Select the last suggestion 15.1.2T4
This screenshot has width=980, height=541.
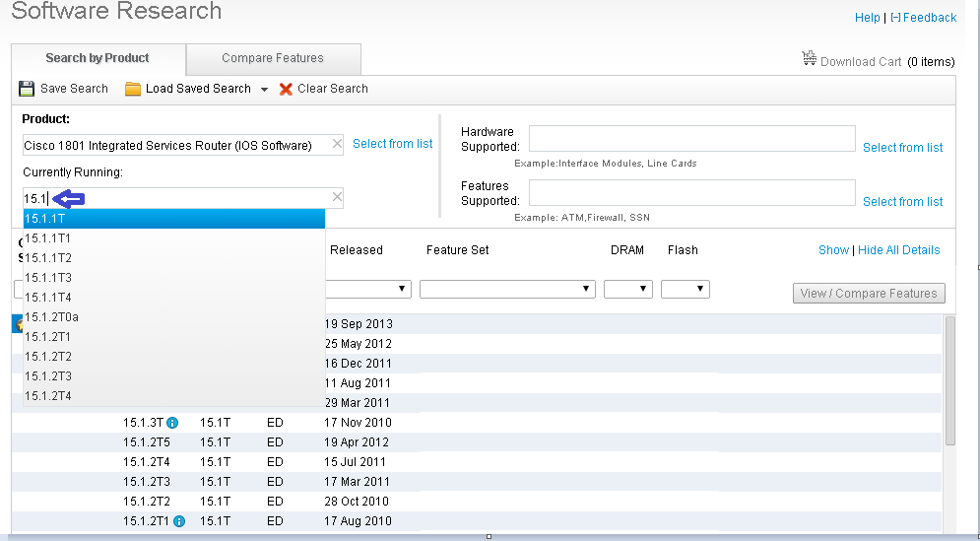point(174,396)
